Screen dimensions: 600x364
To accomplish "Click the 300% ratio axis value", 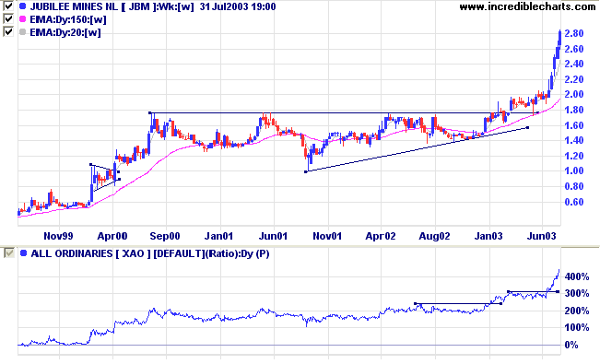I will 577,294.
